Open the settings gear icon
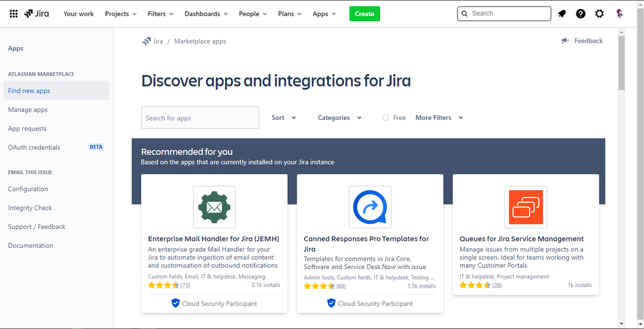The image size is (644, 329). 599,14
